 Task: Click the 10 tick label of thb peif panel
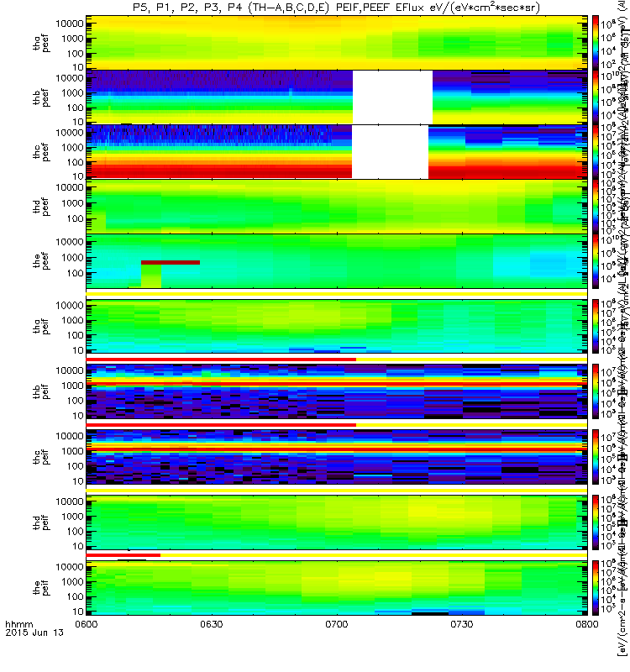[78, 415]
